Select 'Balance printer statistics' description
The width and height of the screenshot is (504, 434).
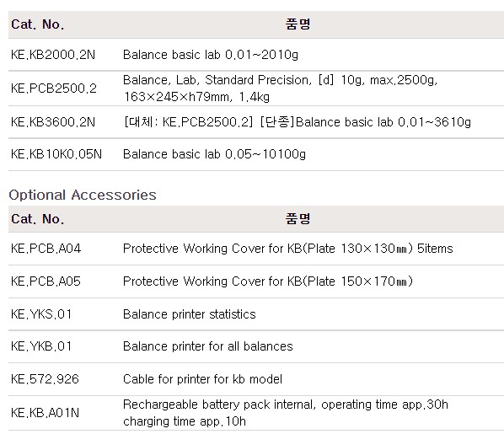pos(190,314)
